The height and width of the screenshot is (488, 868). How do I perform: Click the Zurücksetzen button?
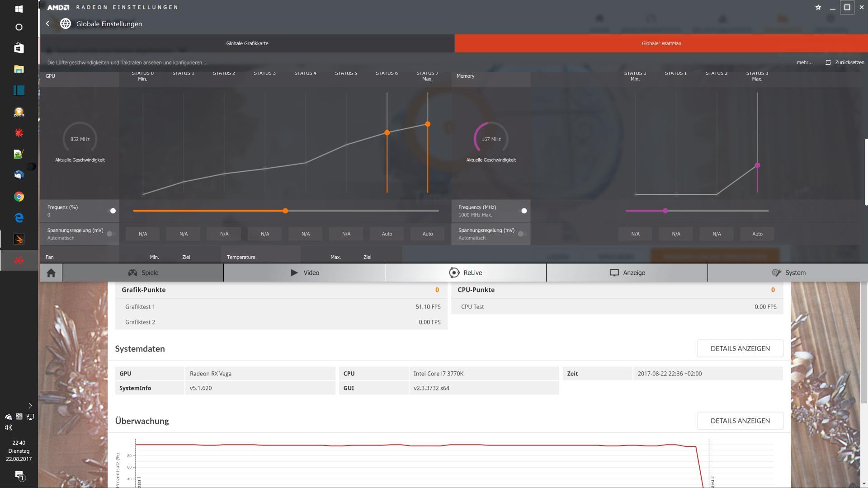pos(844,62)
